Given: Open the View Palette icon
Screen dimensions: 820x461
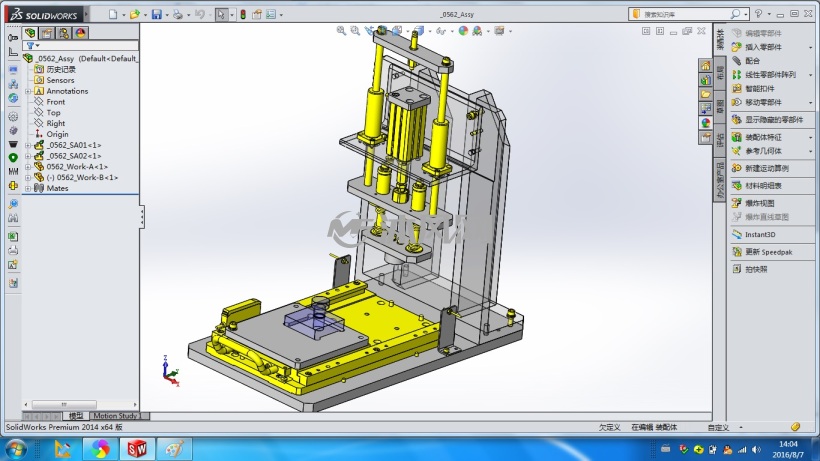Looking at the screenshot, I should pos(706,108).
